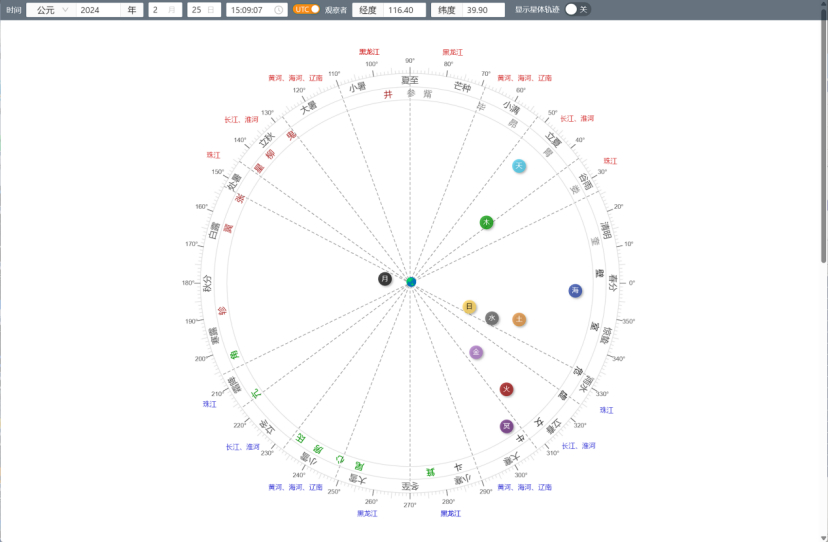Image resolution: width=829 pixels, height=542 pixels.
Task: Click the Neptune (海) marker
Action: coord(575,291)
